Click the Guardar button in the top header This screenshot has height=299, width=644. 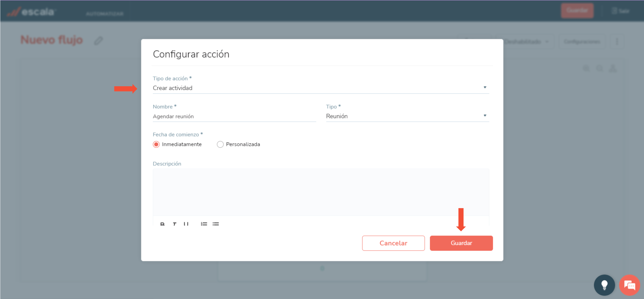point(577,11)
